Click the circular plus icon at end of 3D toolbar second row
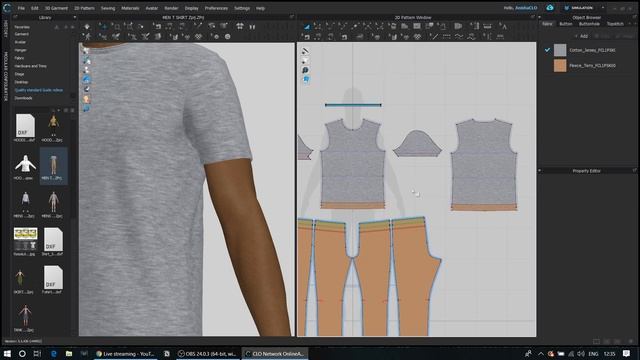Image resolution: width=640 pixels, height=360 pixels. click(x=216, y=37)
